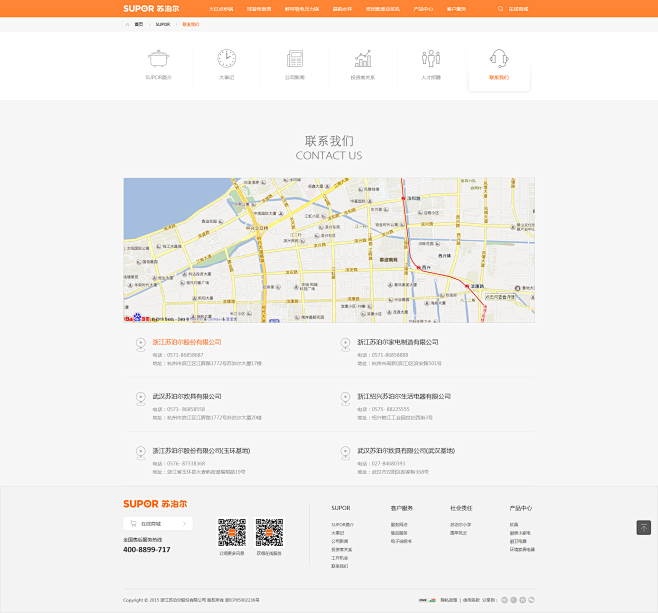Click the 在线商城 button in the footer

pos(158,524)
